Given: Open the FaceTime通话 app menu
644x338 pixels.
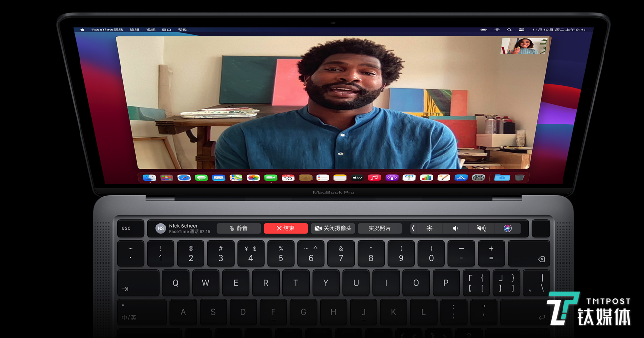Looking at the screenshot, I should pyautogui.click(x=107, y=30).
